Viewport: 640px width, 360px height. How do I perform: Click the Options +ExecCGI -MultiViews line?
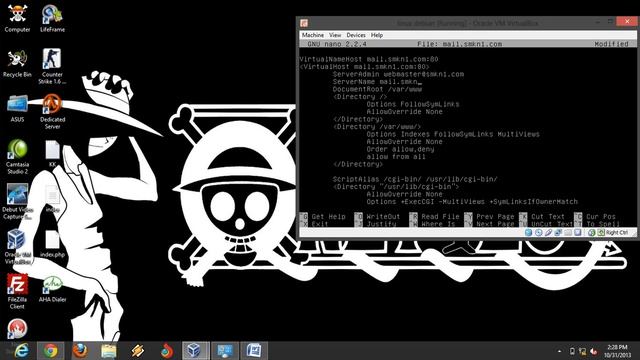pos(472,202)
